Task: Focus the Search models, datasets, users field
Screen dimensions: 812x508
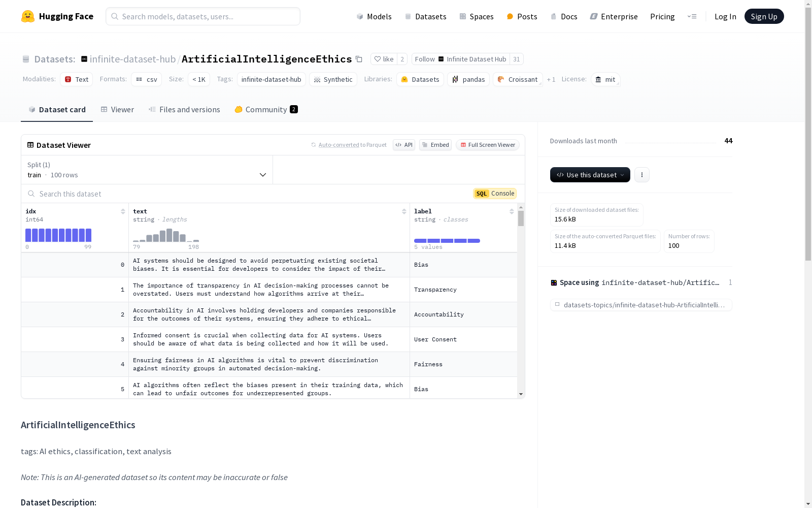Action: click(x=203, y=16)
